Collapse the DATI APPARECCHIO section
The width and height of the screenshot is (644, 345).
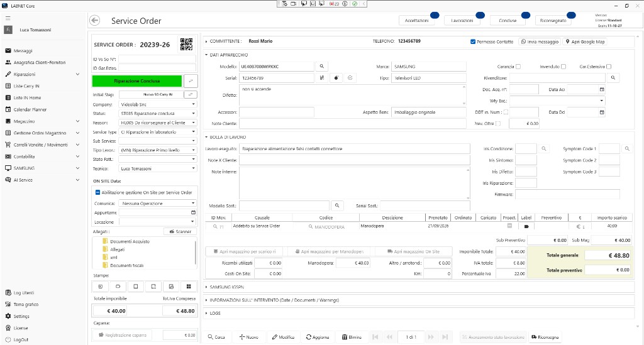[x=206, y=55]
